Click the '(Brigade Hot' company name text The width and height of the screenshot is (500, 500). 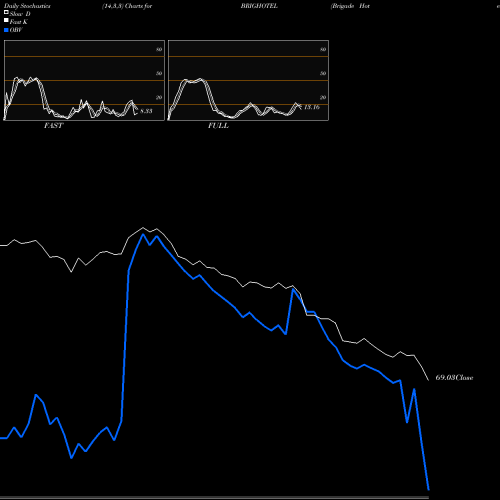point(350,6)
